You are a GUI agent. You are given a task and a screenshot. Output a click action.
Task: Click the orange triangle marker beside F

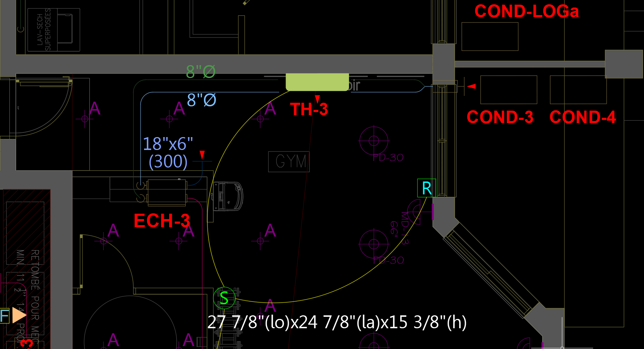(19, 315)
